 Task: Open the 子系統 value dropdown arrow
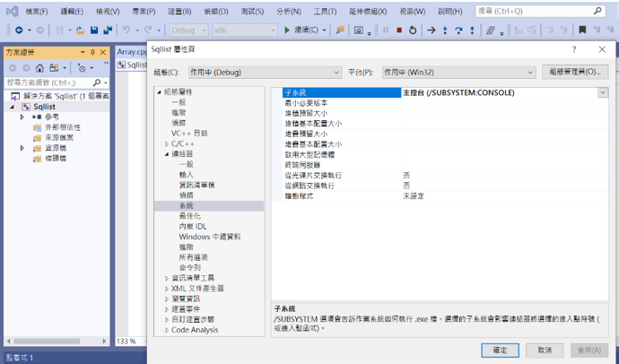pos(603,92)
